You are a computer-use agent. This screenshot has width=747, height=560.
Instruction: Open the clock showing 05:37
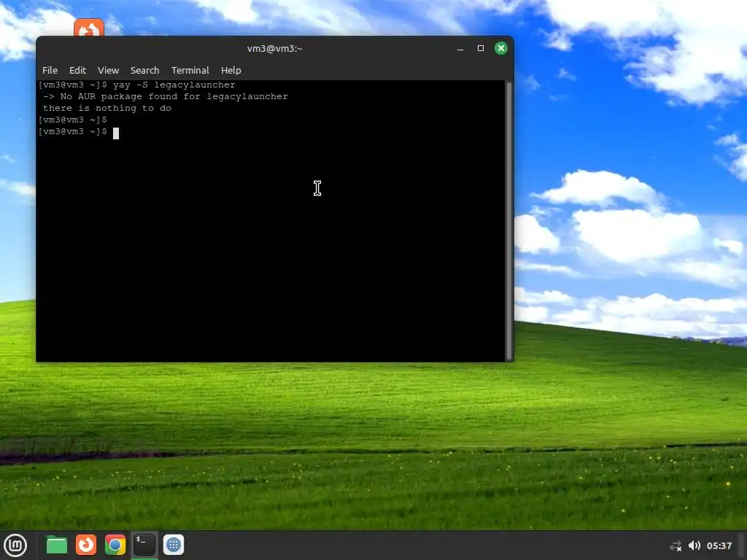[719, 545]
